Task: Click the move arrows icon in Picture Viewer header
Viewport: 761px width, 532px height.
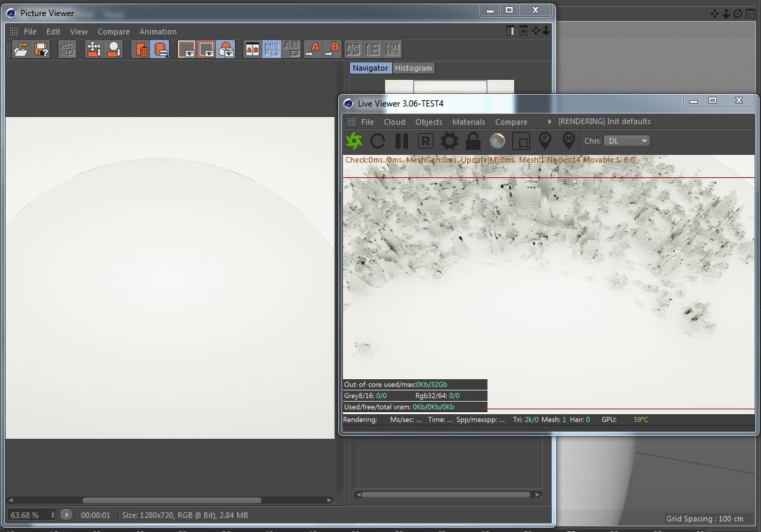Action: coord(535,31)
